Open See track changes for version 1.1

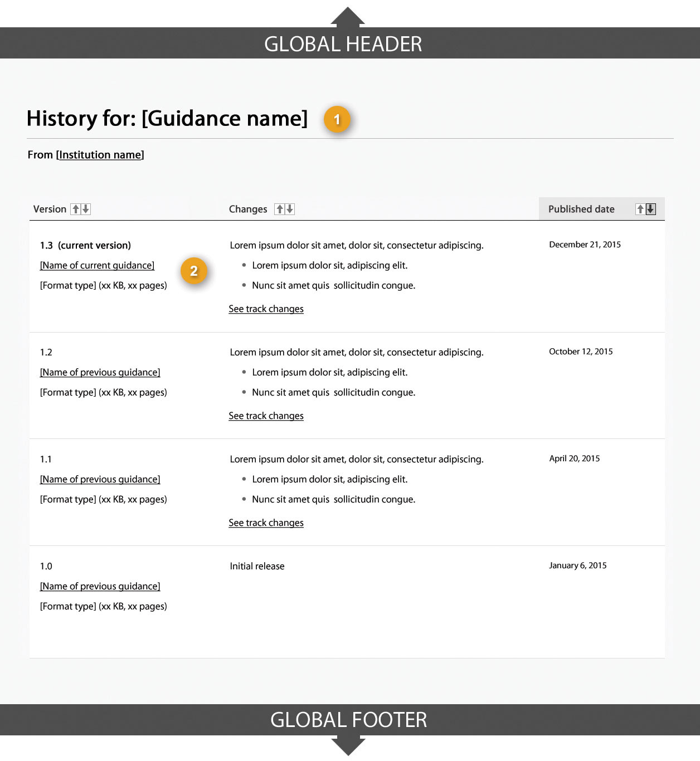tap(266, 523)
